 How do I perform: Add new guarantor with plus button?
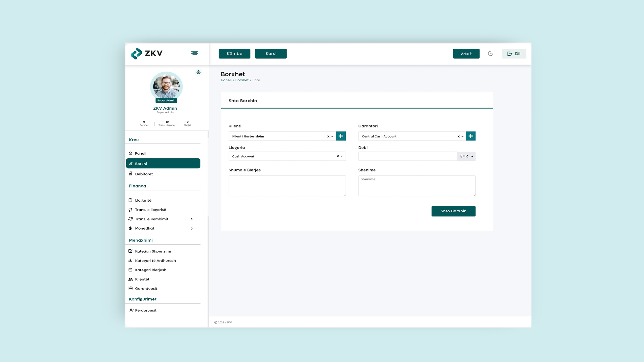pyautogui.click(x=470, y=136)
